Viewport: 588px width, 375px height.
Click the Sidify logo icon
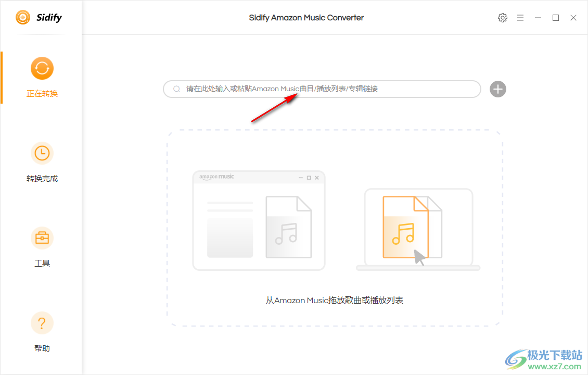click(23, 17)
